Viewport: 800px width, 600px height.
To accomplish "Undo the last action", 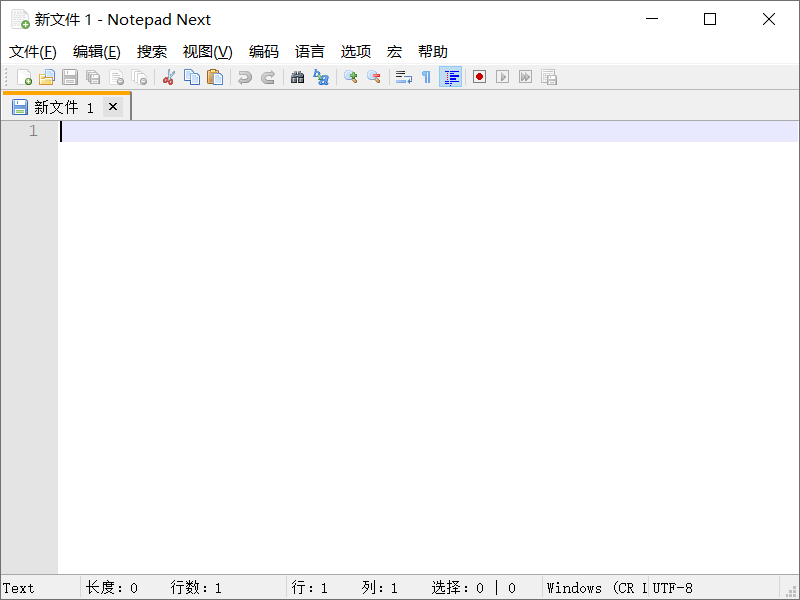I will pos(244,77).
